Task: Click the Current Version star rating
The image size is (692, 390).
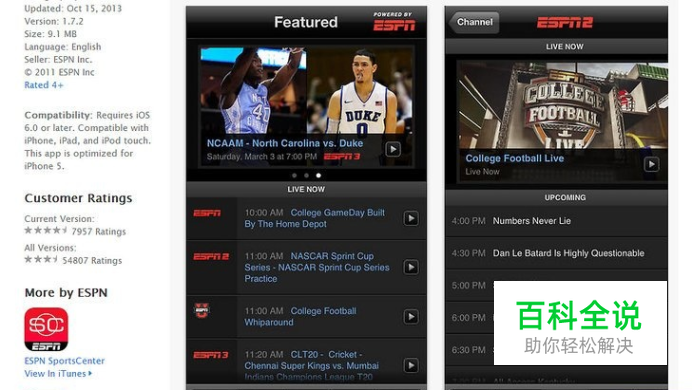Action: point(46,230)
